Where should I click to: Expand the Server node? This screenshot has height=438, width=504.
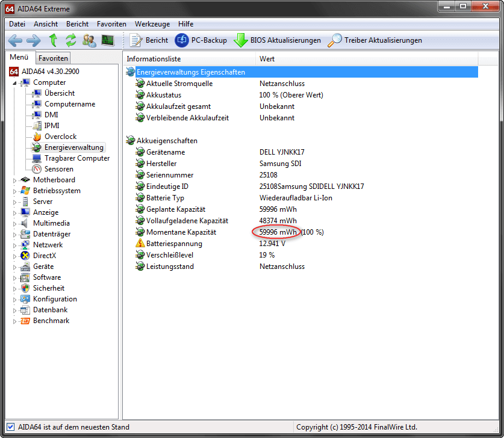click(x=14, y=202)
